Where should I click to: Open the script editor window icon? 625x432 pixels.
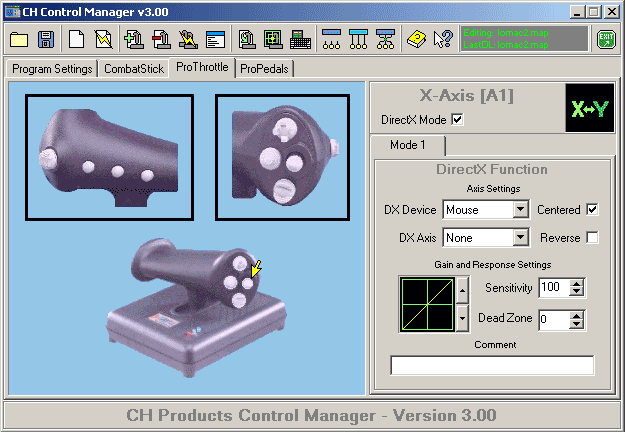coord(216,39)
